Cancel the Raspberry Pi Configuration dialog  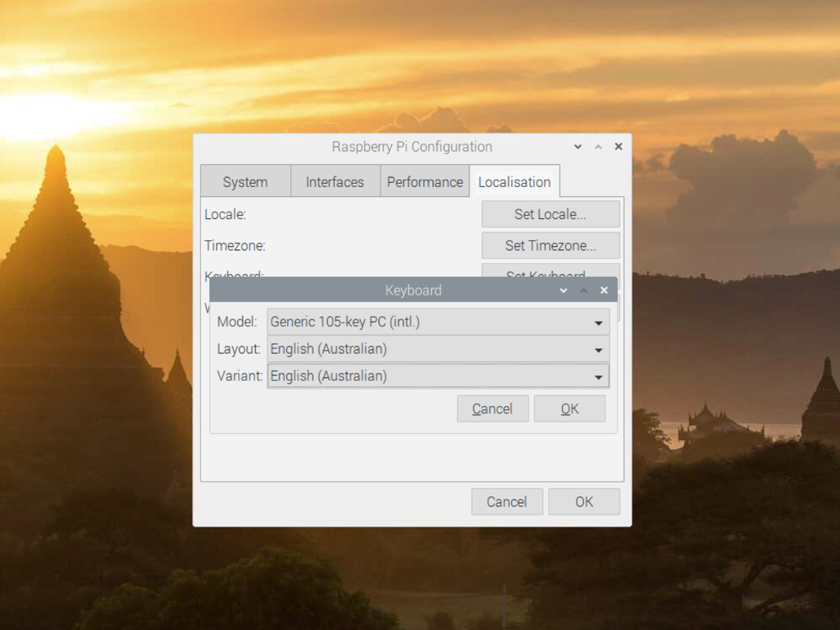pyautogui.click(x=506, y=501)
